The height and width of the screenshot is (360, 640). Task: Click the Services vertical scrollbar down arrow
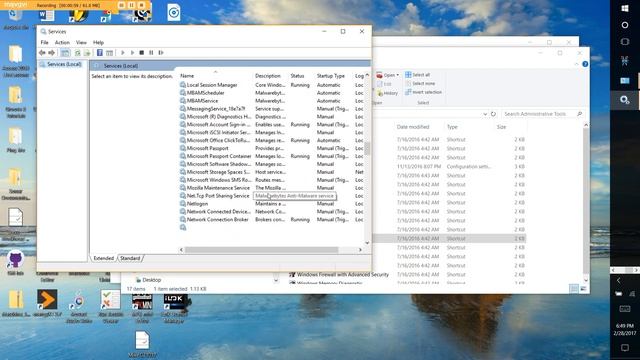367,243
